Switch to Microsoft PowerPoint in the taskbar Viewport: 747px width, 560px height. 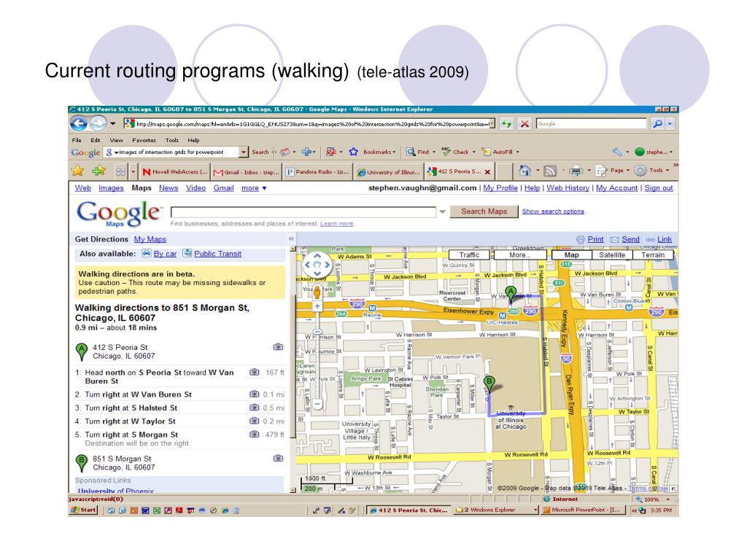(x=585, y=510)
